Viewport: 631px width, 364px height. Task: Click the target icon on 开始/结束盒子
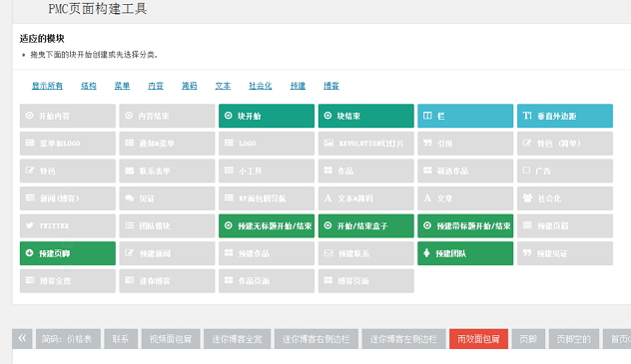point(327,225)
